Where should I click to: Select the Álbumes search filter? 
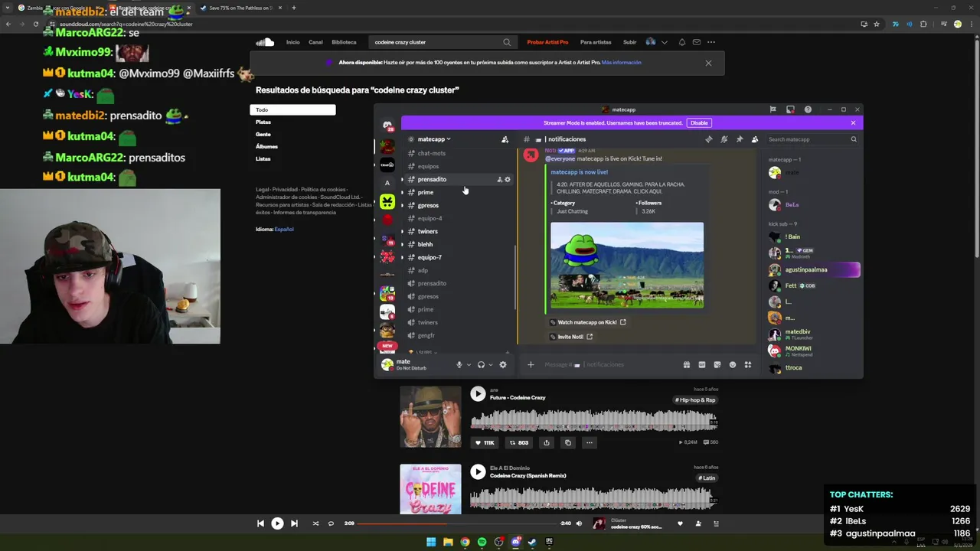266,147
